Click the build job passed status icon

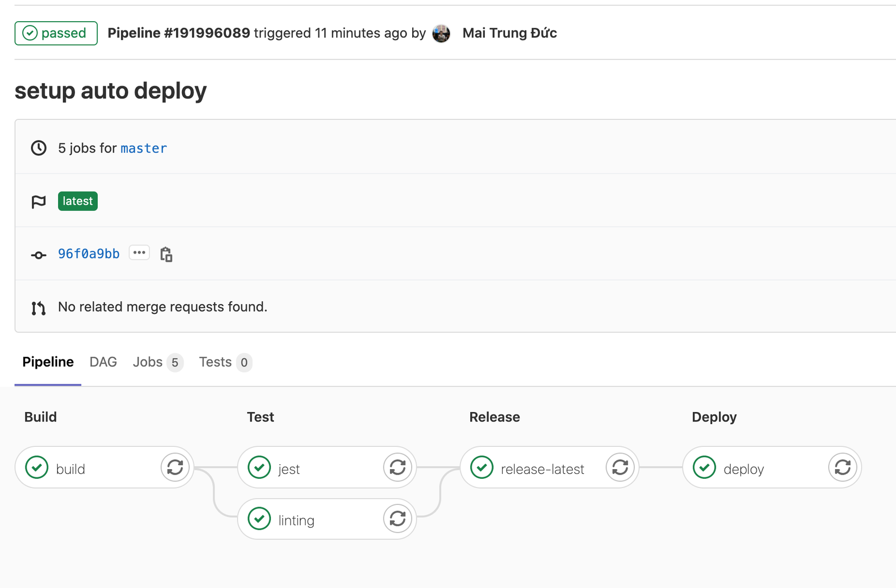click(37, 467)
